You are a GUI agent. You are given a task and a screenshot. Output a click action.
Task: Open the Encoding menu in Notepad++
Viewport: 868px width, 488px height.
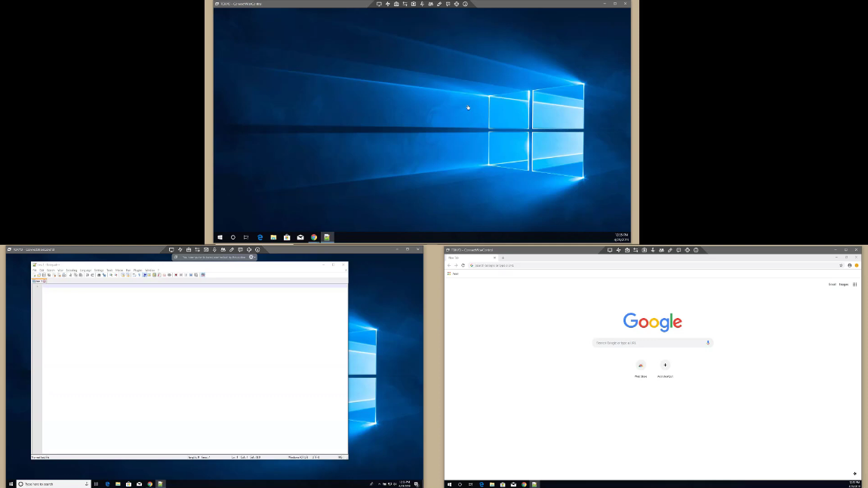72,270
